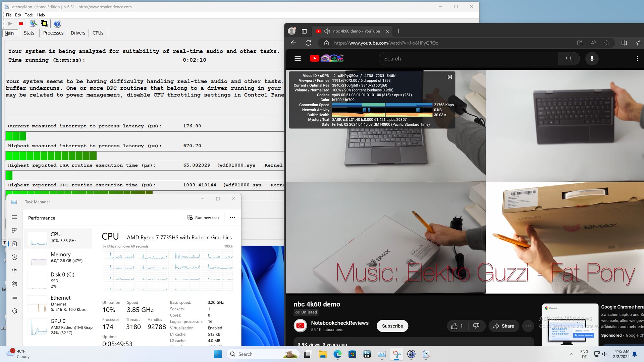Click YouTube logo to go home
644x362 pixels.
327,59
